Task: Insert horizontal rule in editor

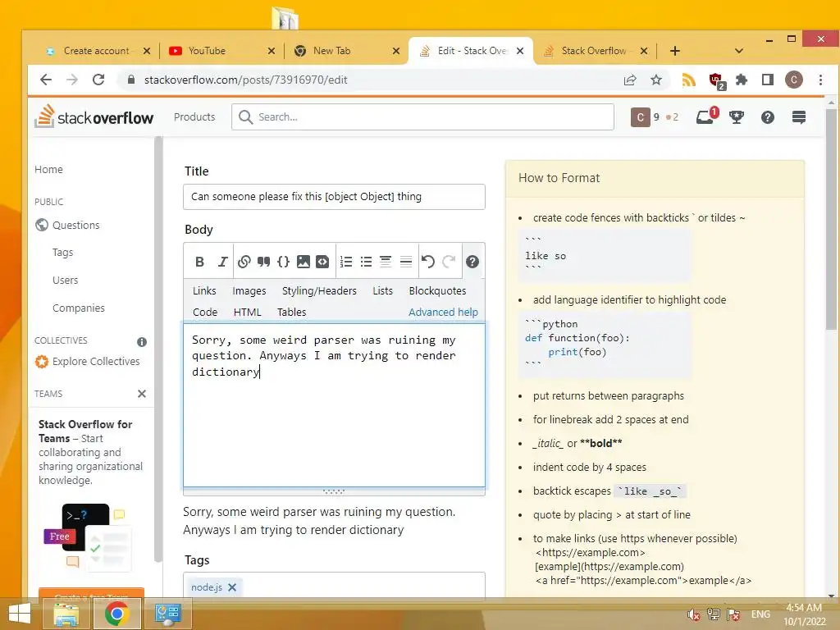Action: pos(406,262)
